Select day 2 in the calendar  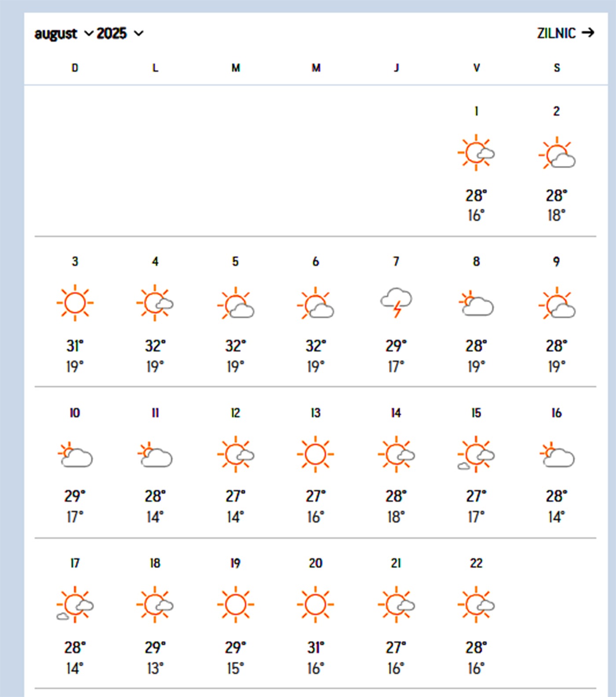557,111
